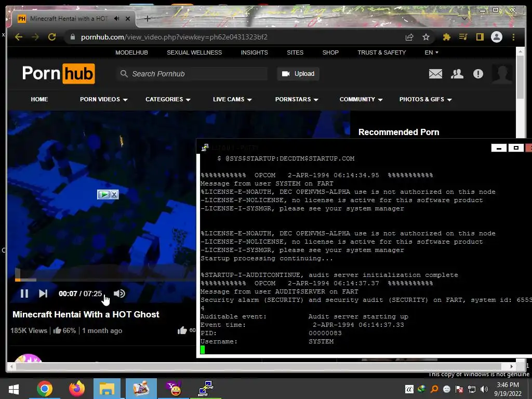532x399 pixels.
Task: Go back using the browser back arrow
Action: pos(19,37)
